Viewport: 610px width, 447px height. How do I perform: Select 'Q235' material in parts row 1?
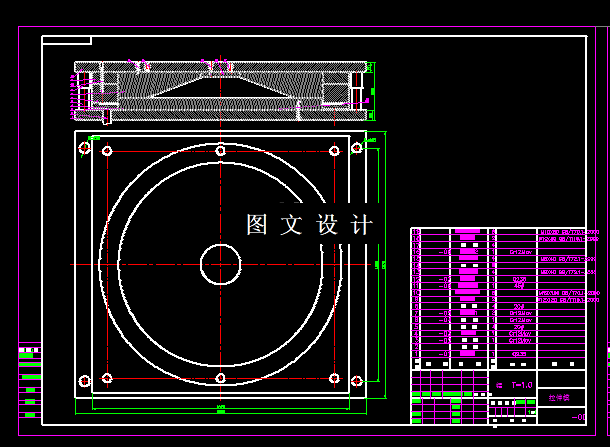click(519, 354)
